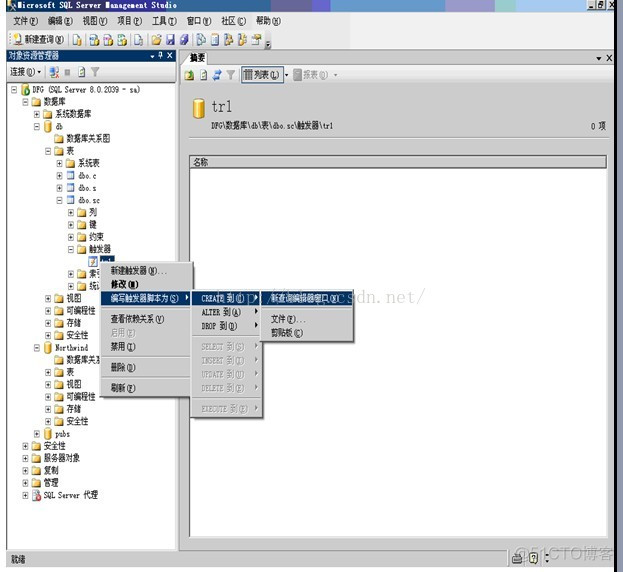Choose 刷新 (Refresh) in the context menu

pyautogui.click(x=146, y=388)
